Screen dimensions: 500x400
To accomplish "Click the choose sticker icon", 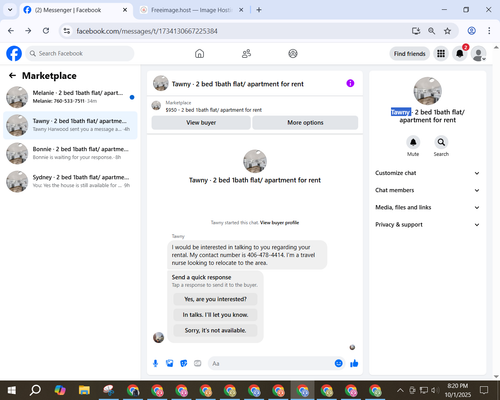I will (184, 363).
